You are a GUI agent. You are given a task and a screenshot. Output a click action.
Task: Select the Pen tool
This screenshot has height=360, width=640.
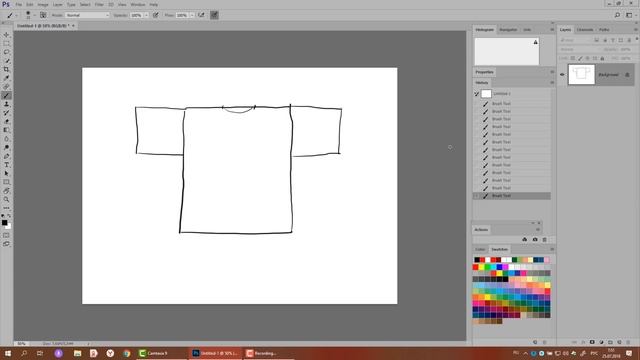6,156
